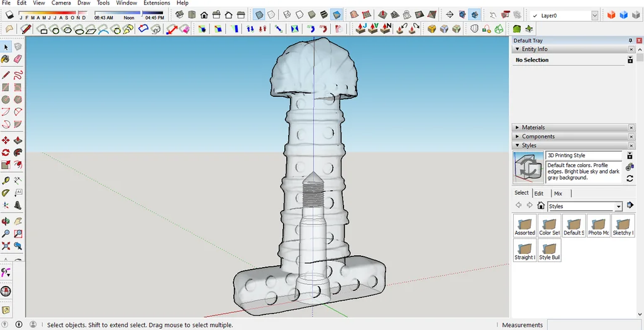644x330 pixels.
Task: Open the Layer0 layer dropdown
Action: pyautogui.click(x=595, y=15)
